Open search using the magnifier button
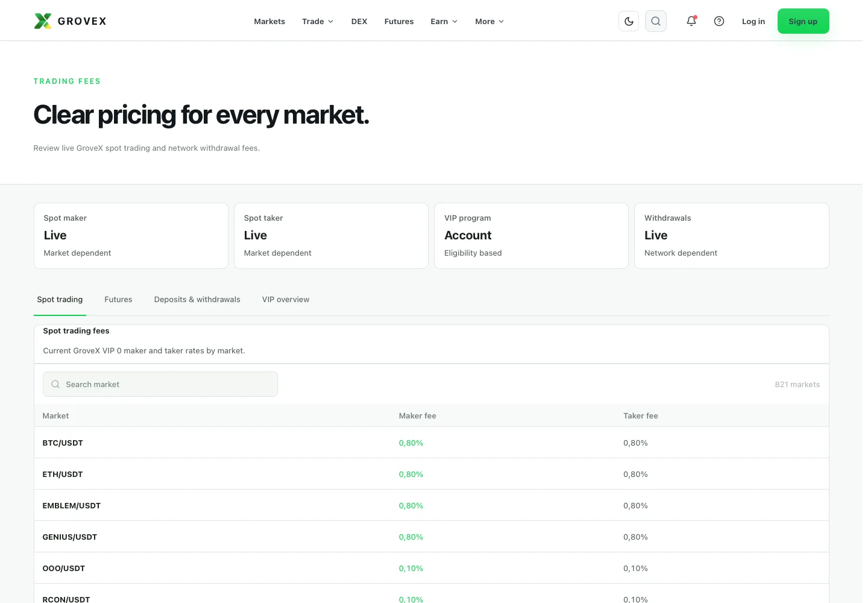Viewport: 868px width, 603px height. (x=656, y=21)
